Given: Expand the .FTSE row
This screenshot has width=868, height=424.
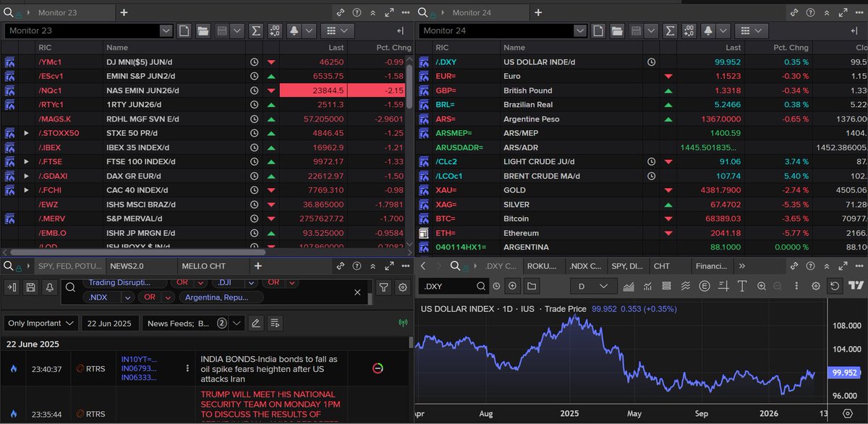Looking at the screenshot, I should tap(27, 161).
